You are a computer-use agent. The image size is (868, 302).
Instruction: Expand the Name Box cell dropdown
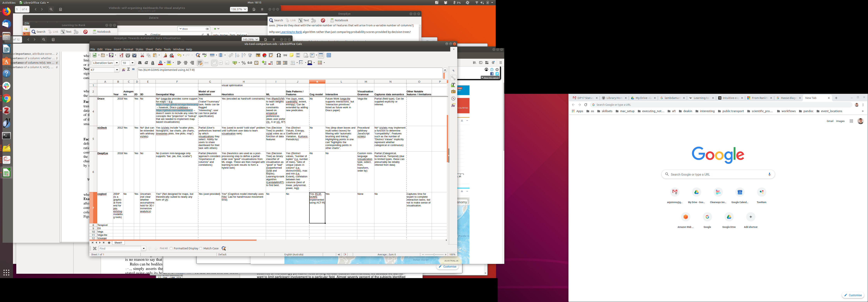click(x=117, y=70)
